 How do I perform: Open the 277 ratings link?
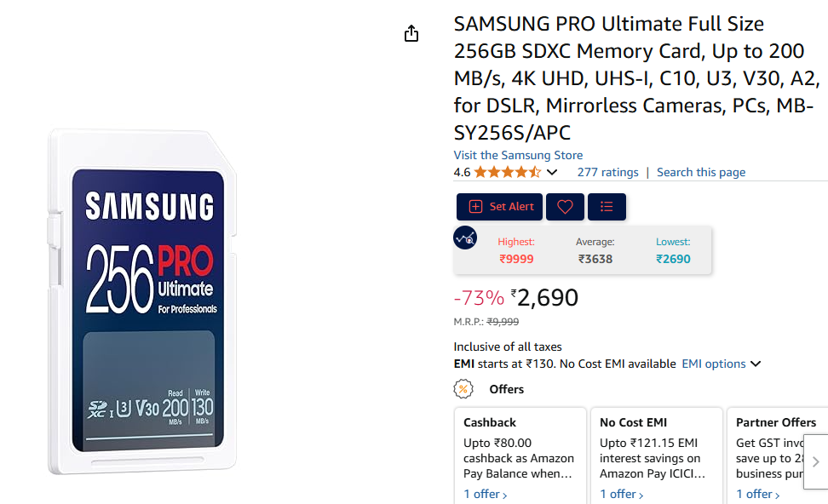(x=607, y=172)
